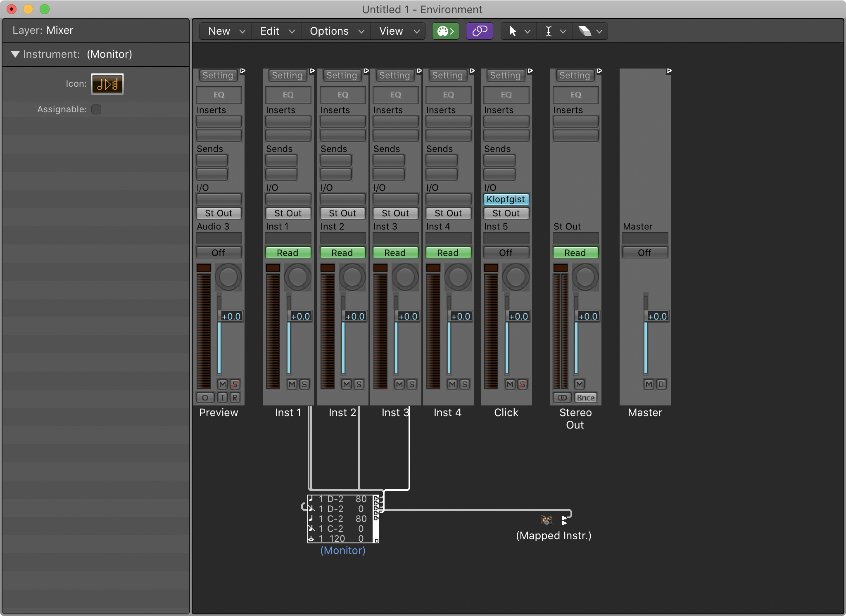846x616 pixels.
Task: Click the Preview channel volume fader
Action: pos(231,316)
